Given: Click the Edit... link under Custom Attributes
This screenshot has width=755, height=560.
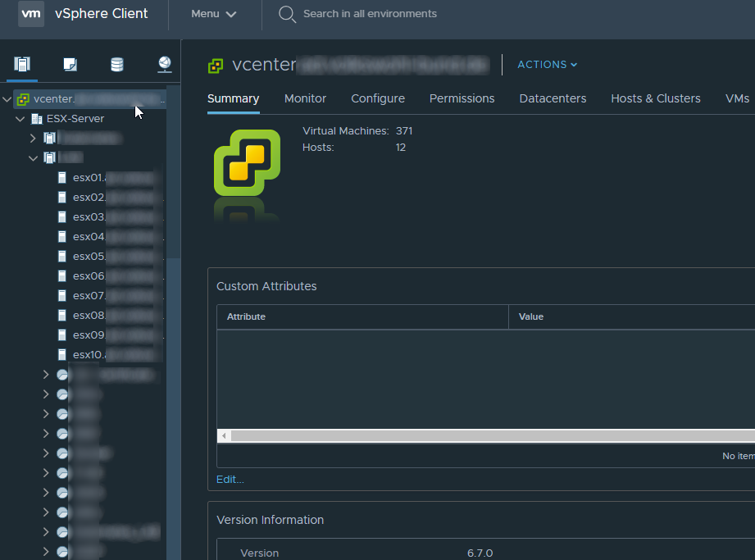Looking at the screenshot, I should click(230, 480).
